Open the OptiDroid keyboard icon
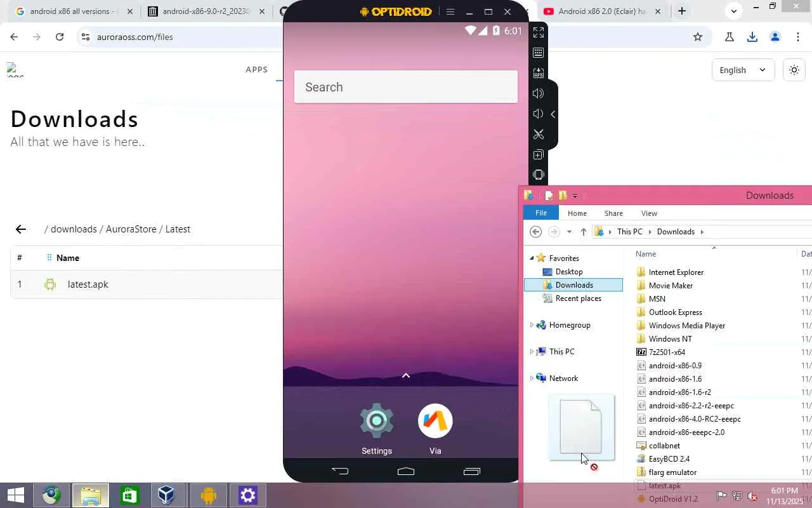This screenshot has height=508, width=812. coord(539,53)
